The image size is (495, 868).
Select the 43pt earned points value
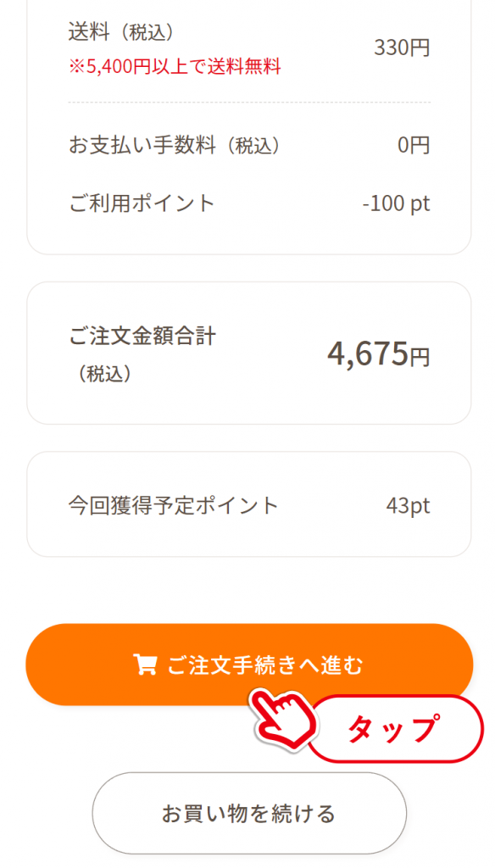tap(408, 505)
